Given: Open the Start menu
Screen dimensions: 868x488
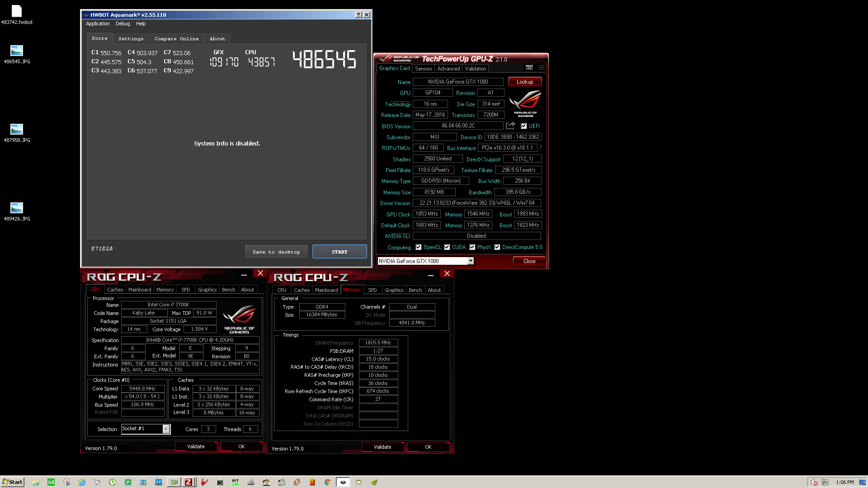Looking at the screenshot, I should (x=12, y=482).
